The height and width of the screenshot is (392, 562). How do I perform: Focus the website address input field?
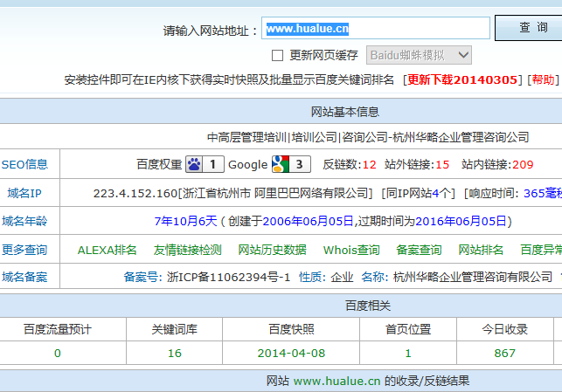[376, 28]
